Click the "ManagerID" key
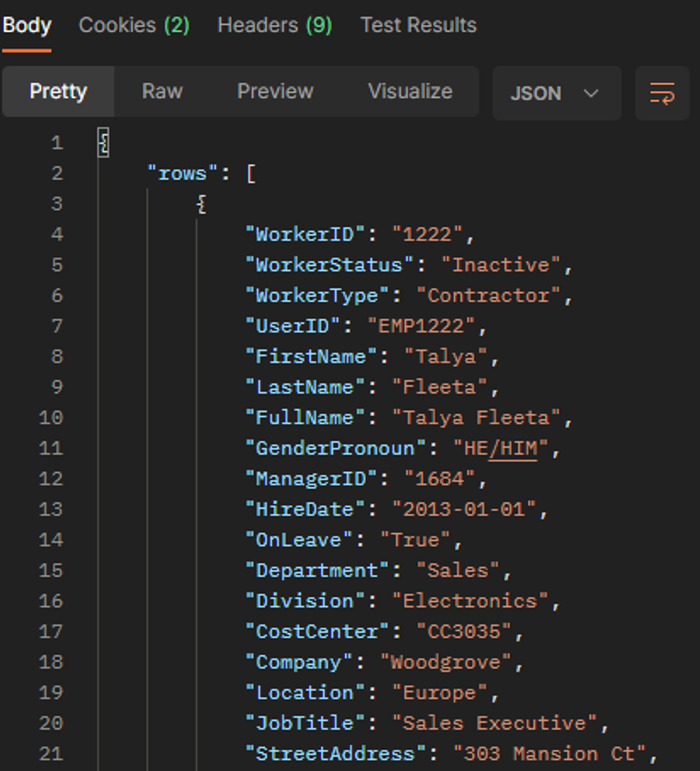This screenshot has width=700, height=771. 311,478
